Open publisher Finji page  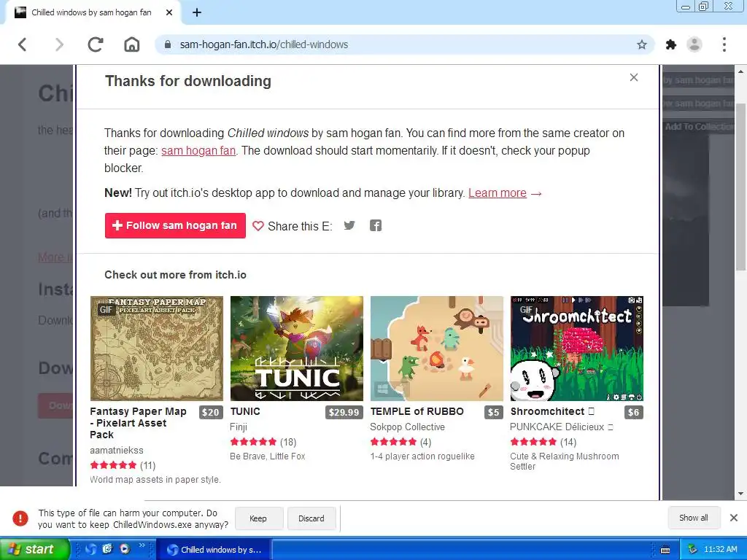point(239,427)
